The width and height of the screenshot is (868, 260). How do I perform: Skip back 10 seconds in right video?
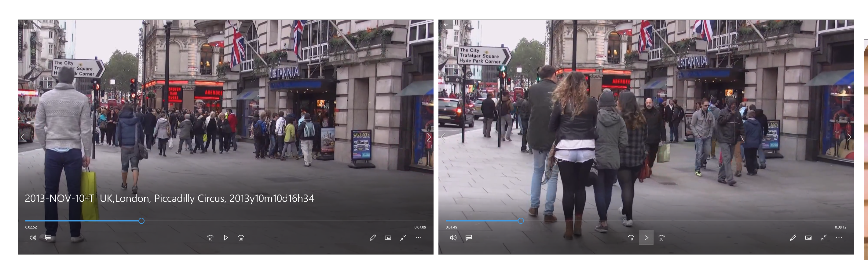point(630,238)
